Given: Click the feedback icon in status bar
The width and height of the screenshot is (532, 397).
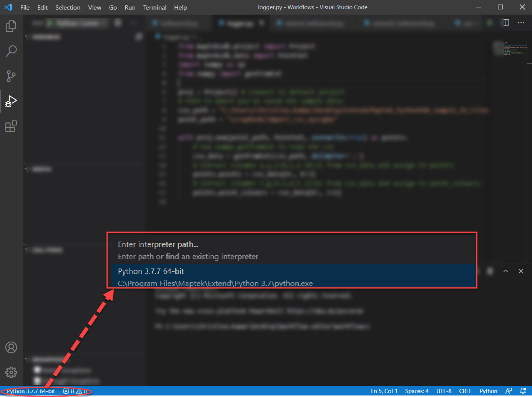Looking at the screenshot, I should point(509,391).
